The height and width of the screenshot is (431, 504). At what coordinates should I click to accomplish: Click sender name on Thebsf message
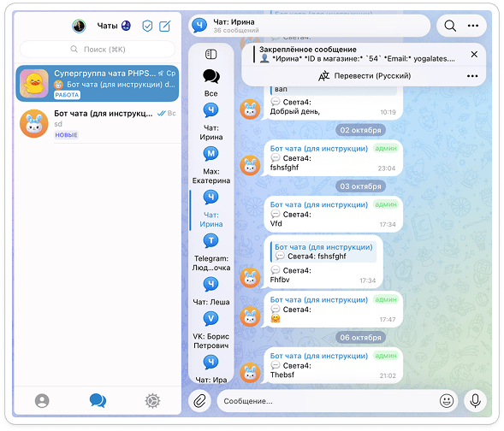pyautogui.click(x=319, y=356)
